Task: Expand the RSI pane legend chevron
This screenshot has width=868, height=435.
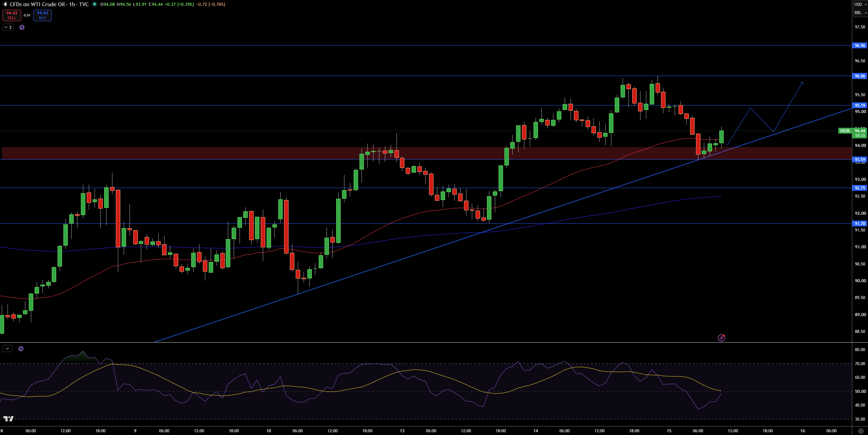Action: [x=7, y=349]
